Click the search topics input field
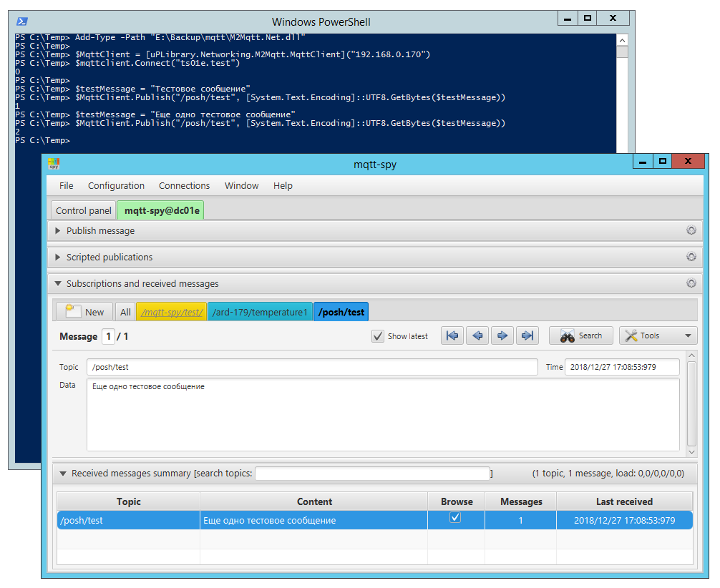This screenshot has height=588, width=720. coord(372,474)
